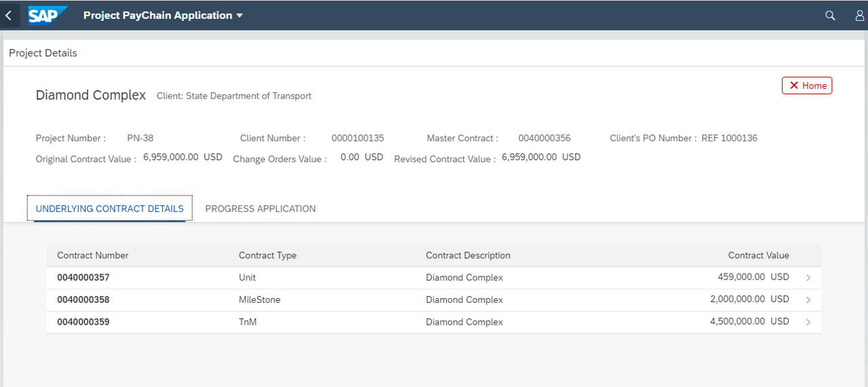Expand the MileStone contract row arrow
Screen dimensions: 868x387
(808, 300)
